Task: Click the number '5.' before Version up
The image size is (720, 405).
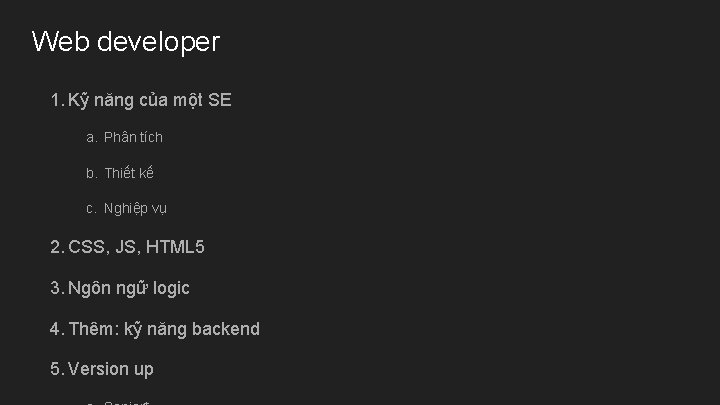Action: 57,369
